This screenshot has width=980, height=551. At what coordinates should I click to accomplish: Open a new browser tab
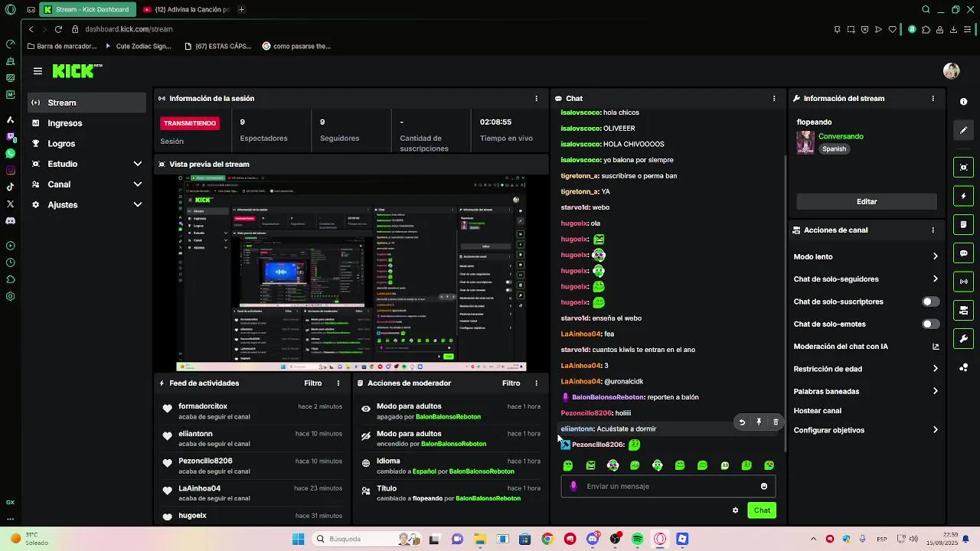(241, 10)
